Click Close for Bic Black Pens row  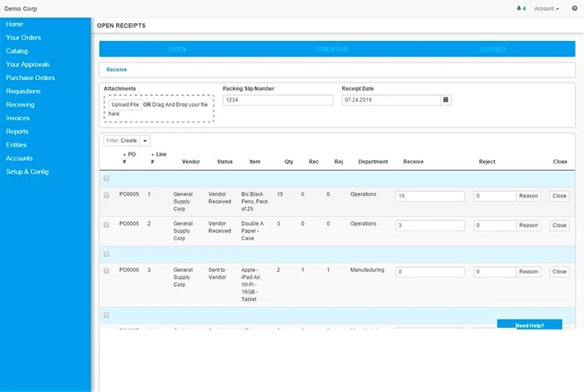coord(560,196)
